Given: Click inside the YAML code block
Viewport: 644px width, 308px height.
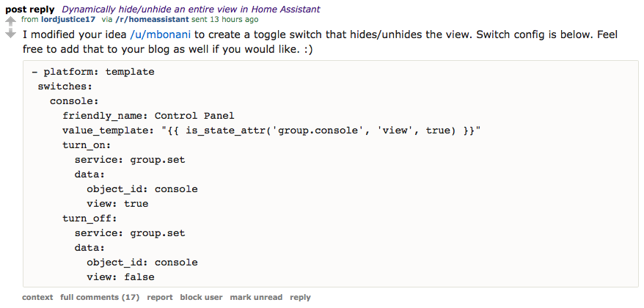Looking at the screenshot, I should (x=331, y=174).
